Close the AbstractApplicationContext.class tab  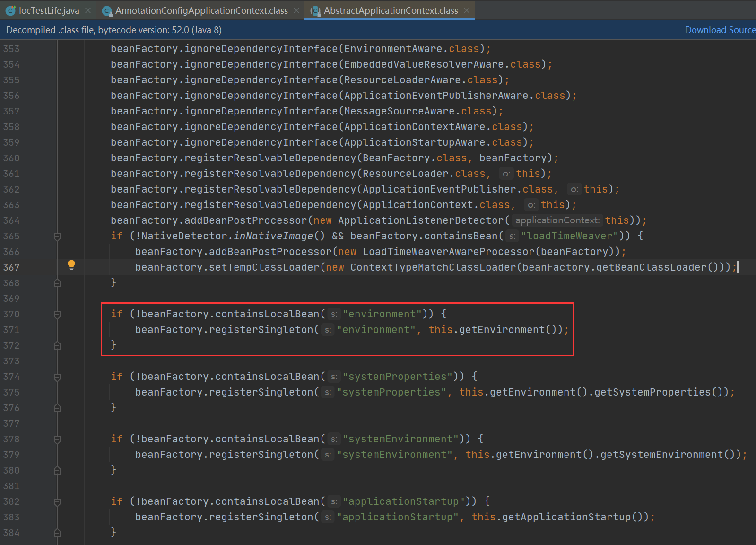[467, 10]
